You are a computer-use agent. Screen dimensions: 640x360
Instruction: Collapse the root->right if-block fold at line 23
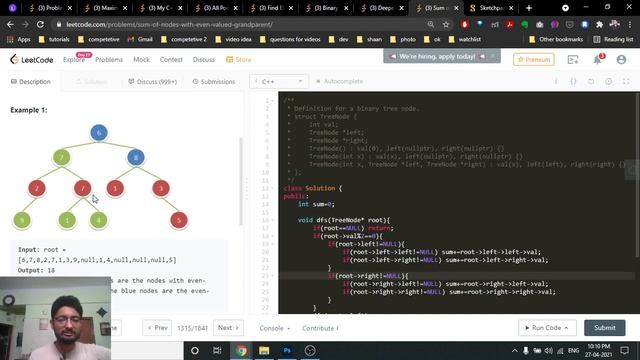pos(272,276)
